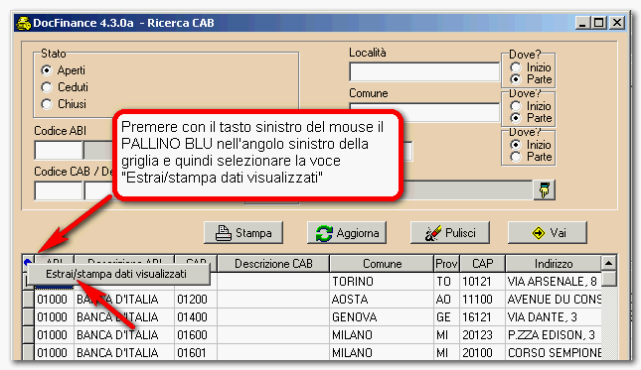Choose Inizio in third Dove? group
This screenshot has width=641, height=370.
pyautogui.click(x=516, y=145)
